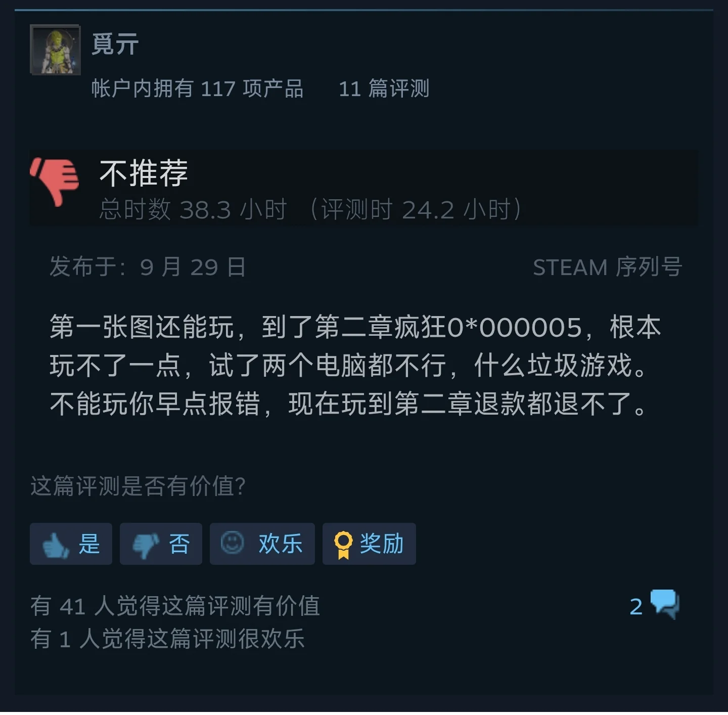Screen dimensions: 728x715
Task: Open the 不推荐 review title
Action: (144, 172)
